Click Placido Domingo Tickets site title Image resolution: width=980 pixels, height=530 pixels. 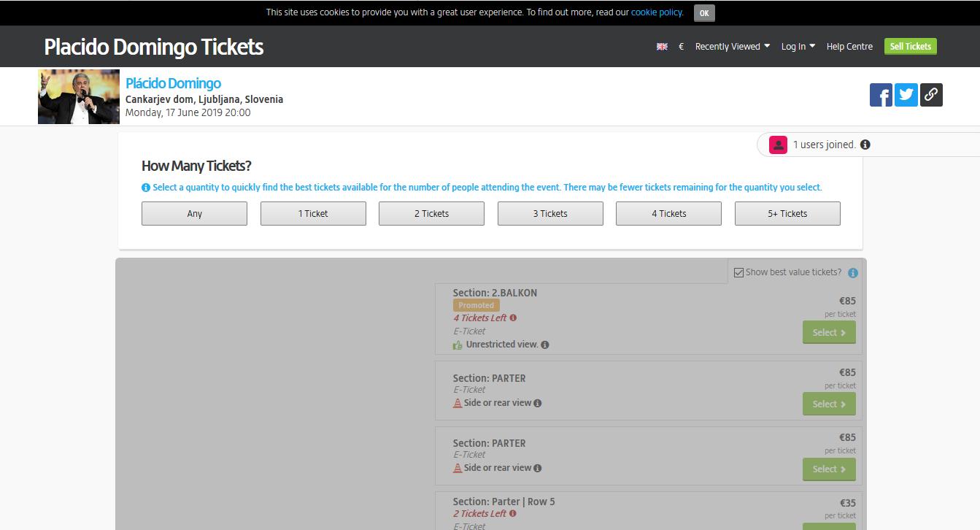(x=154, y=47)
